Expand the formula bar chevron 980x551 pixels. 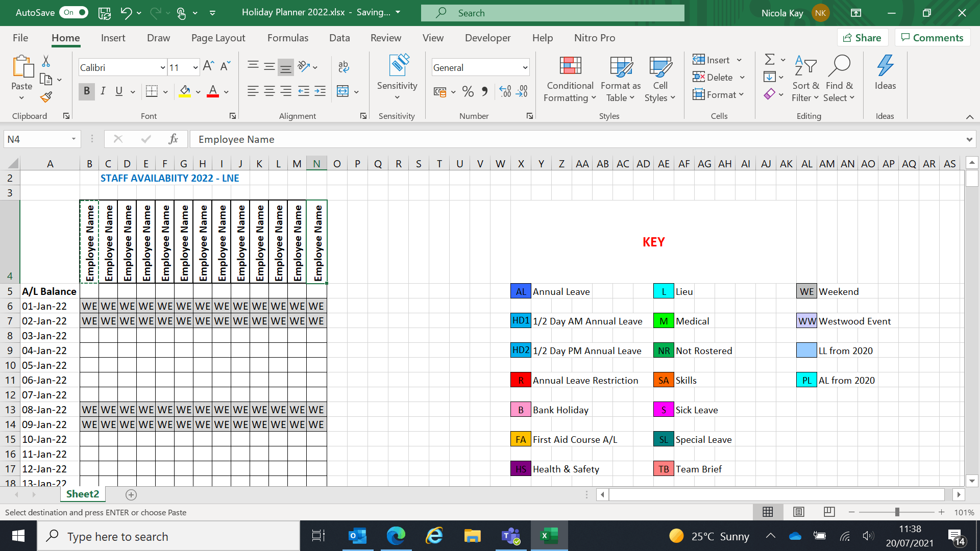(x=969, y=139)
